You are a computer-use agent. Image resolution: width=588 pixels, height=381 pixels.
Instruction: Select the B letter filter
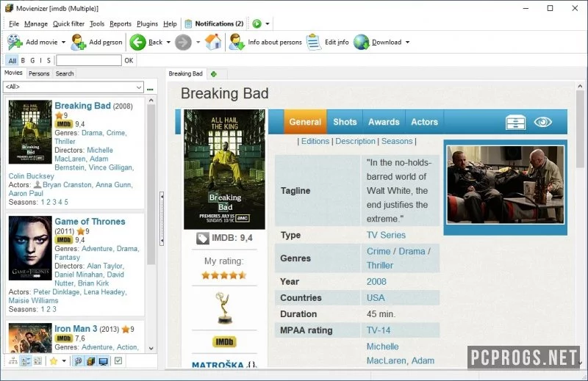[x=23, y=60]
